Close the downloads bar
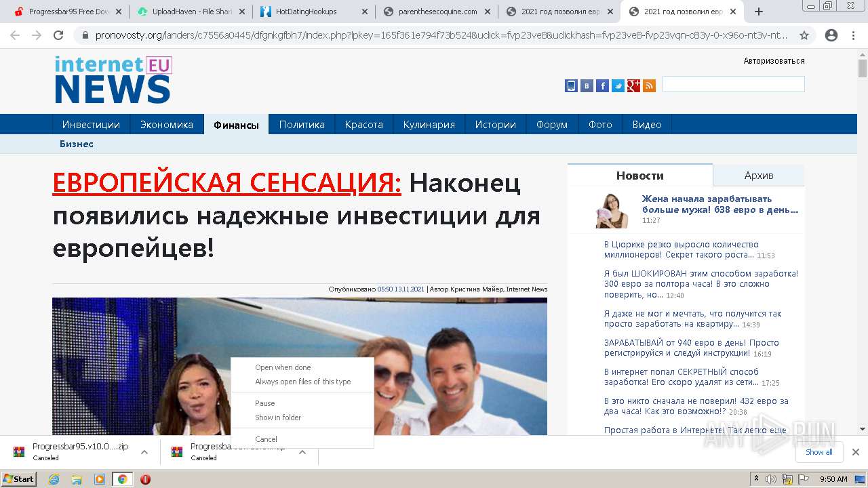The width and height of the screenshot is (868, 488). 855,452
